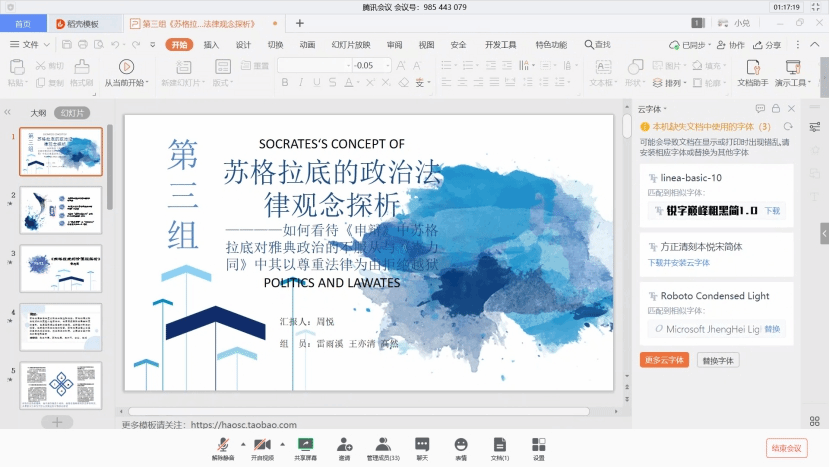Switch to 幻灯片 view in sidebar
This screenshot has height=467, width=830.
[x=72, y=113]
